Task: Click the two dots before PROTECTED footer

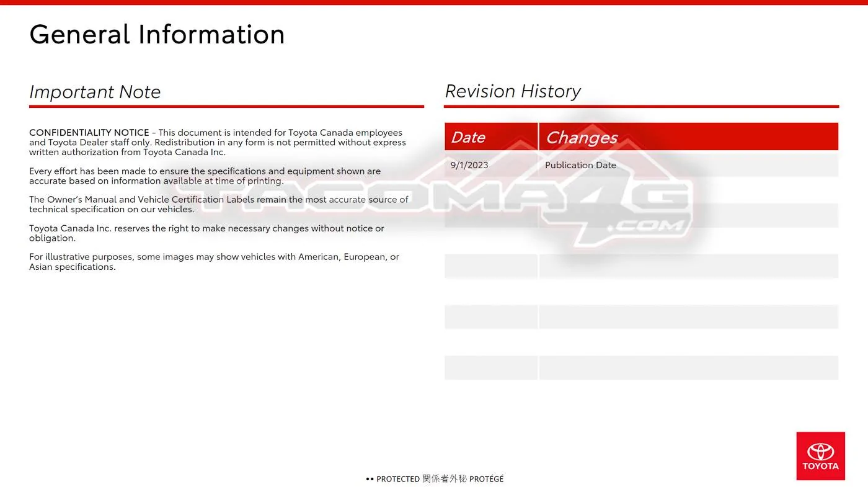Action: click(x=370, y=479)
